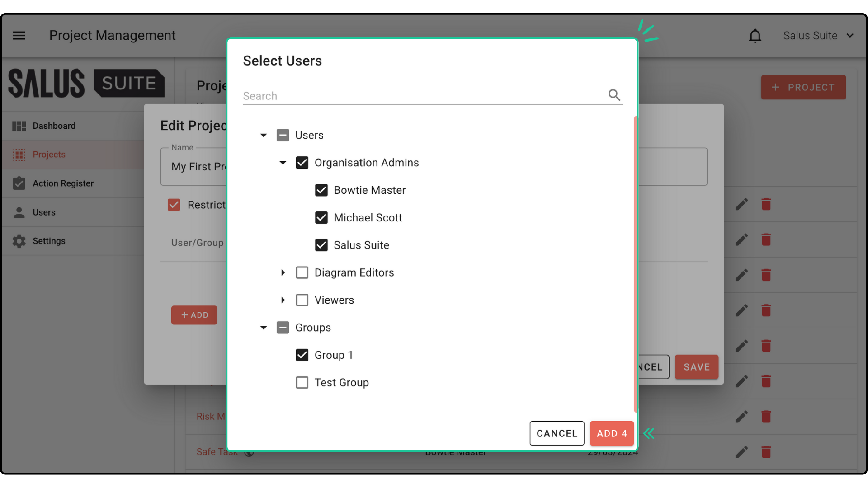Viewport: 868px width, 488px height.
Task: Click the Group 1 tree label
Action: [334, 355]
